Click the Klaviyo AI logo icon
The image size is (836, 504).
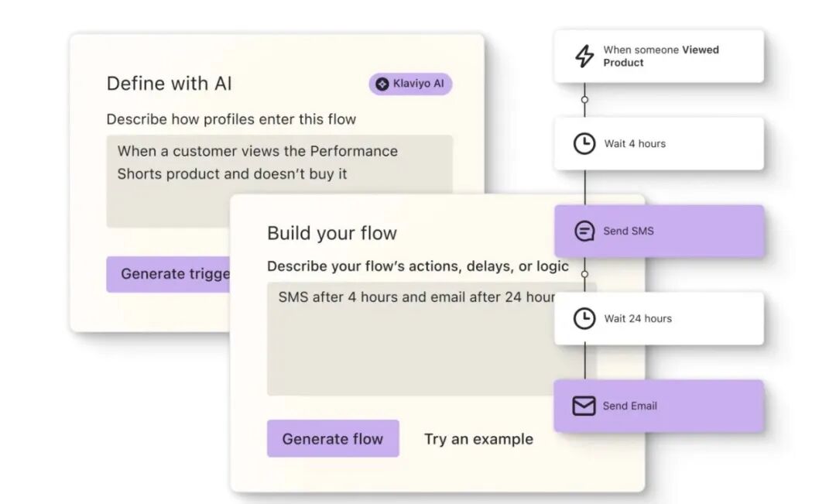tap(382, 84)
